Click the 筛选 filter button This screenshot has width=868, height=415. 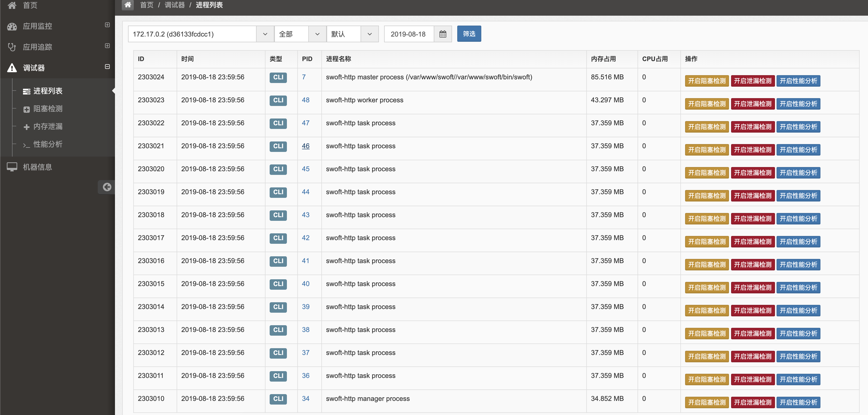pyautogui.click(x=469, y=34)
